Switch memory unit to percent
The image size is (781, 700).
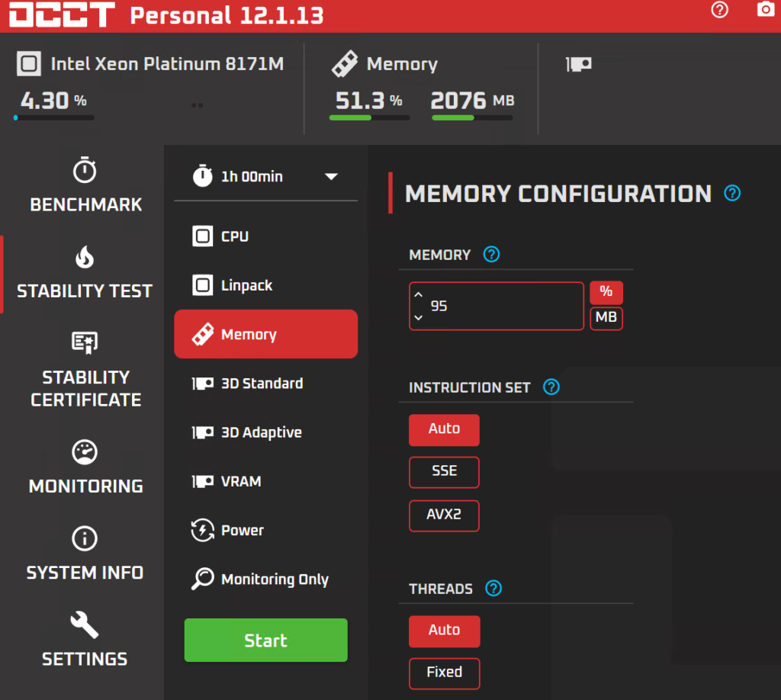(x=606, y=292)
